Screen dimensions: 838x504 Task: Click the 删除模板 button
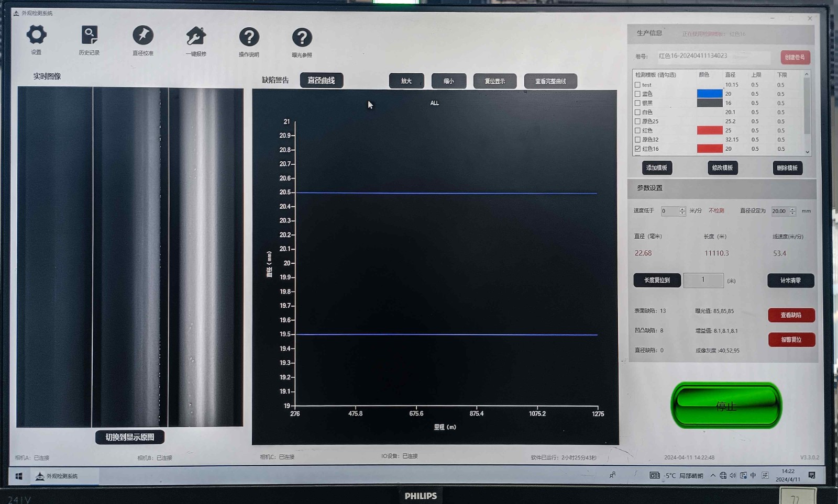788,168
